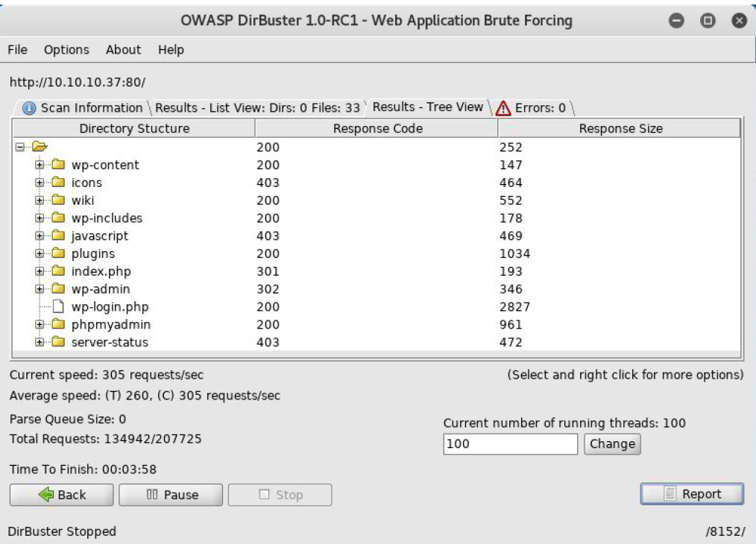The image size is (756, 544).
Task: Expand the icons directory node
Action: pos(40,183)
